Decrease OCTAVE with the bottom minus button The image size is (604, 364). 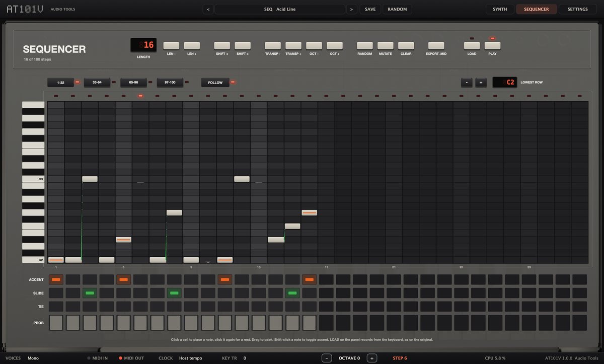(327, 358)
